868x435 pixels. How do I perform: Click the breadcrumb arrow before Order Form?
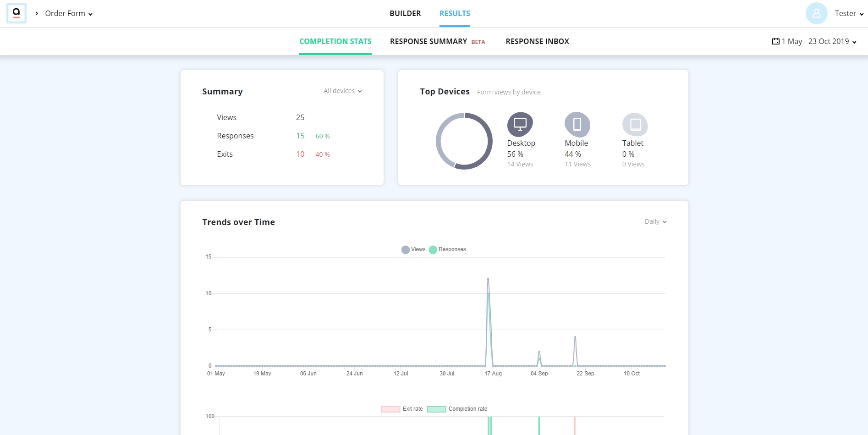pyautogui.click(x=37, y=13)
